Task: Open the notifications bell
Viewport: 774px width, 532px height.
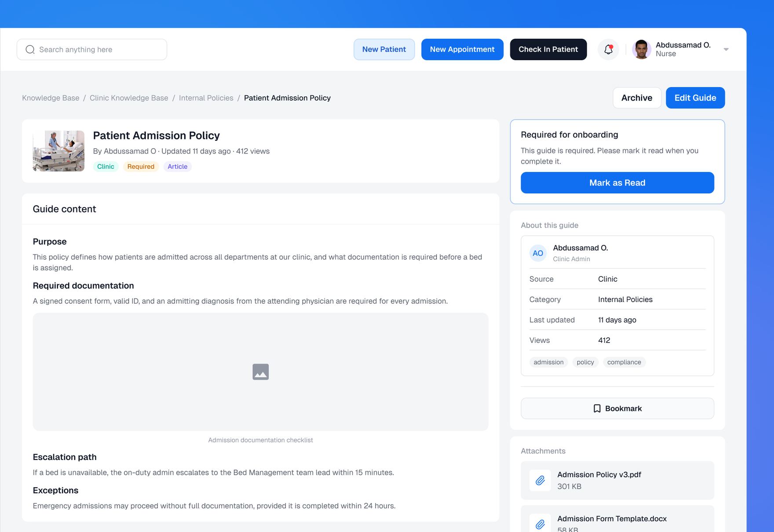Action: [x=608, y=49]
